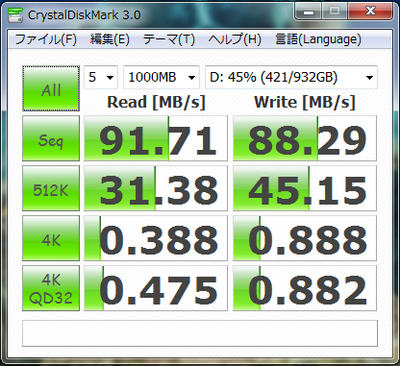Open the テーマ(T) menu
400x366 pixels.
click(169, 40)
